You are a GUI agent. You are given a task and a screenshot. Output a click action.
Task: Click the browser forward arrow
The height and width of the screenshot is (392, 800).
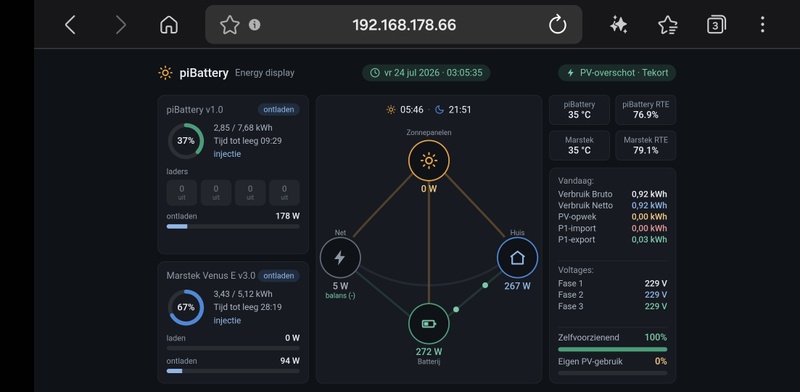tap(120, 24)
